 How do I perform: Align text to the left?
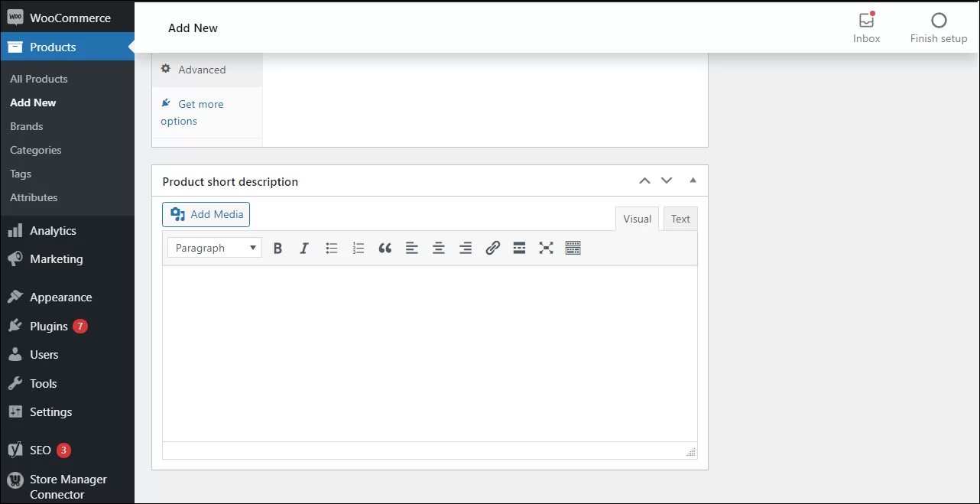pos(411,247)
